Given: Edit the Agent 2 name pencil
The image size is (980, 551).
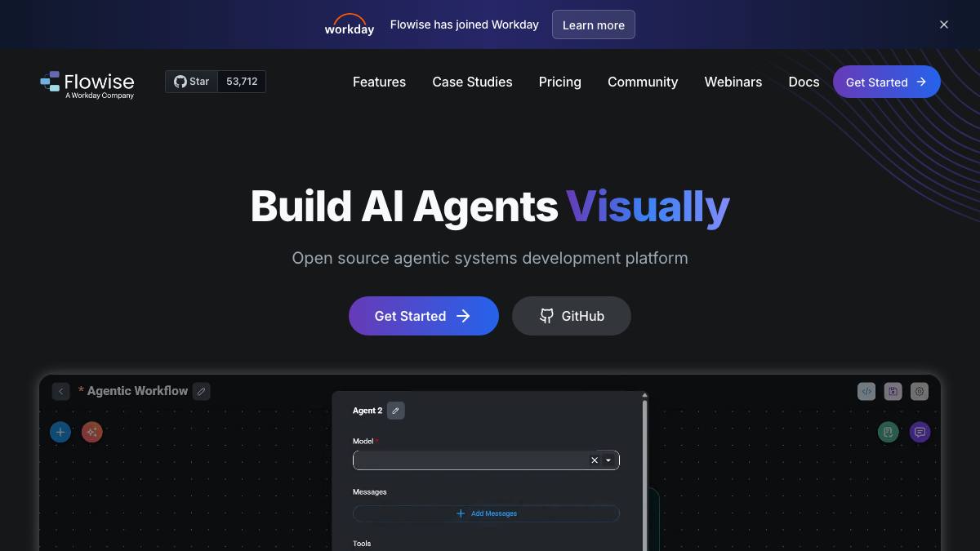Looking at the screenshot, I should point(396,411).
